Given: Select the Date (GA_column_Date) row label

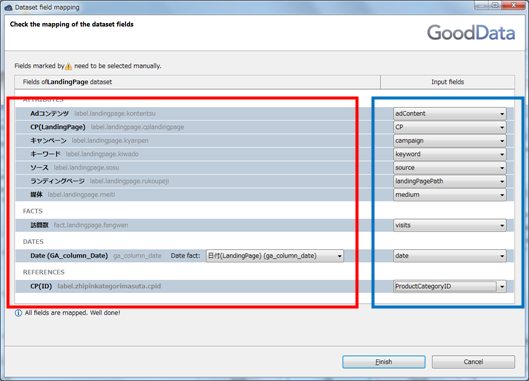Looking at the screenshot, I should [69, 256].
